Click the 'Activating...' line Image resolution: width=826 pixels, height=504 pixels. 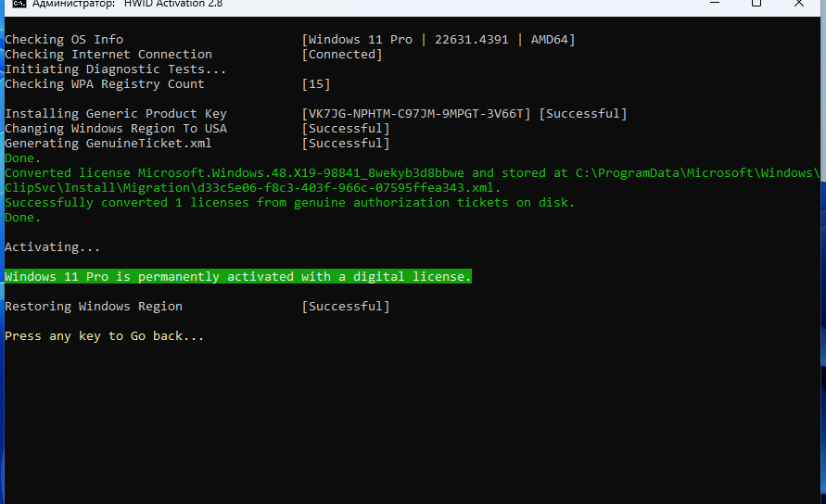tap(52, 247)
